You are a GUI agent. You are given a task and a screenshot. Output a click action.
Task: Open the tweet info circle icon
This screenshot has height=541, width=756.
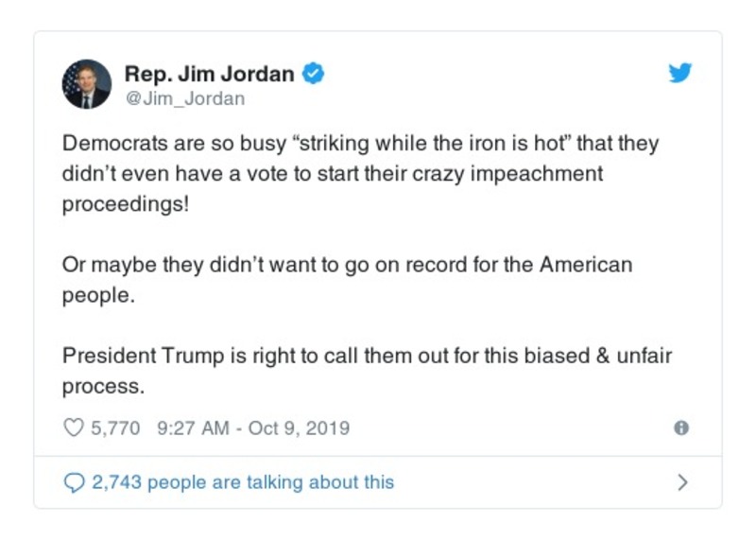pos(680,428)
